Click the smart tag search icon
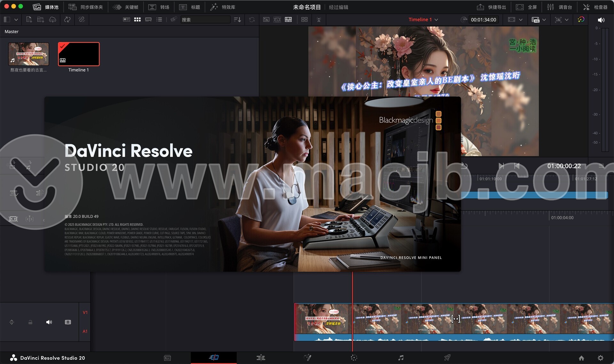614x364 pixels. coord(173,20)
